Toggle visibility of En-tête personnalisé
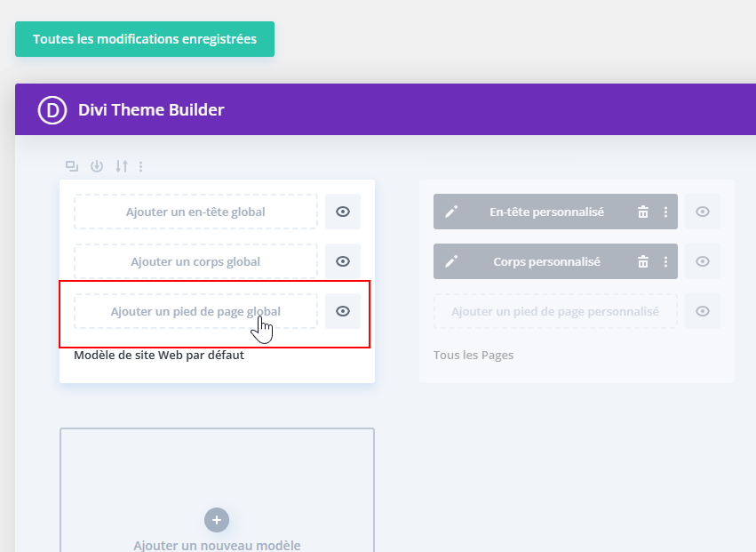This screenshot has width=756, height=552. [x=703, y=212]
